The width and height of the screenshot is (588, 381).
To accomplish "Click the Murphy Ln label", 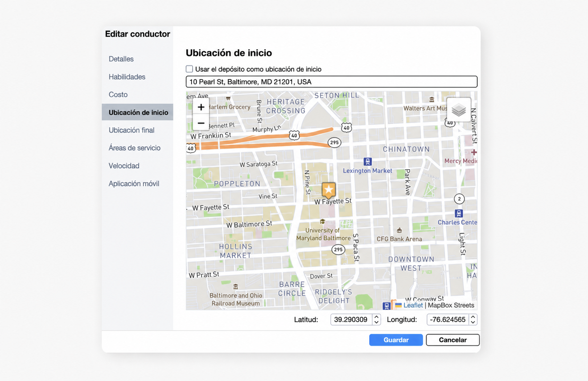I will click(267, 129).
